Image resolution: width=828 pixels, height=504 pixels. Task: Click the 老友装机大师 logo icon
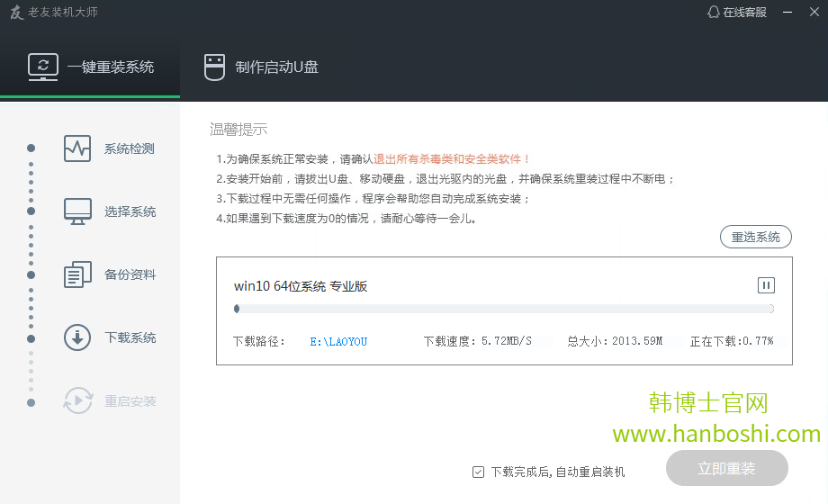coord(15,13)
